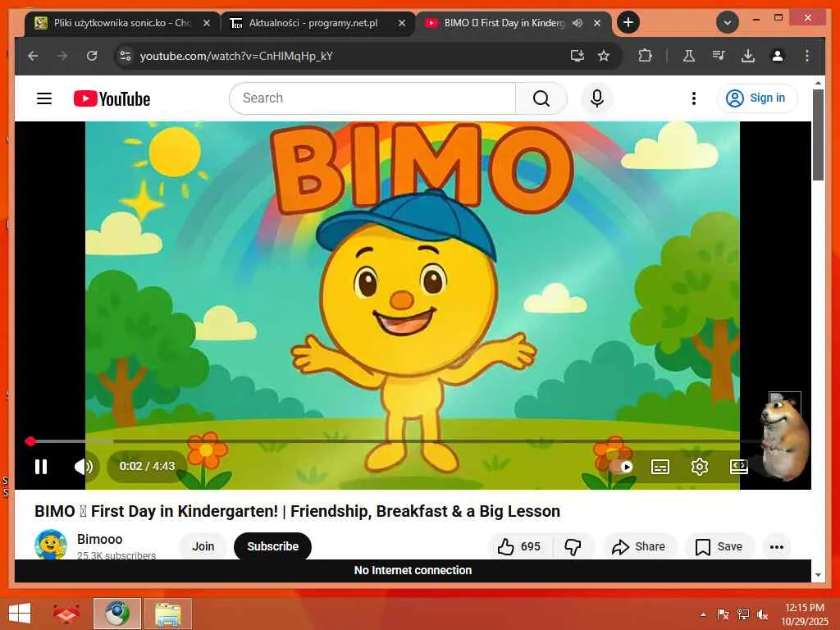The image size is (840, 630).
Task: Save video to a playlist
Action: click(x=719, y=546)
